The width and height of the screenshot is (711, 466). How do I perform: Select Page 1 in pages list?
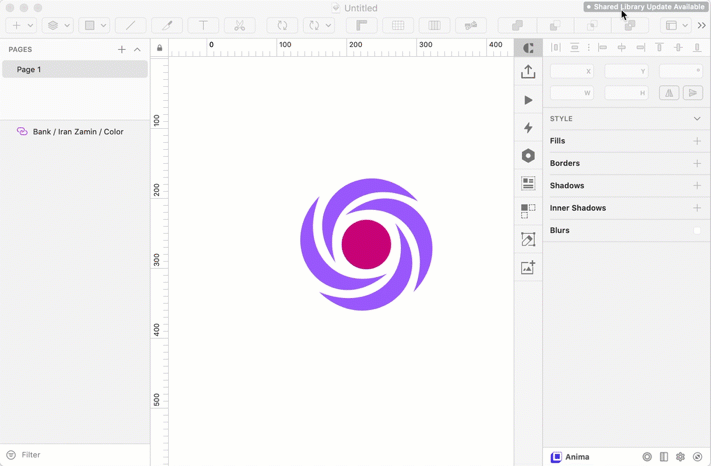pyautogui.click(x=75, y=69)
